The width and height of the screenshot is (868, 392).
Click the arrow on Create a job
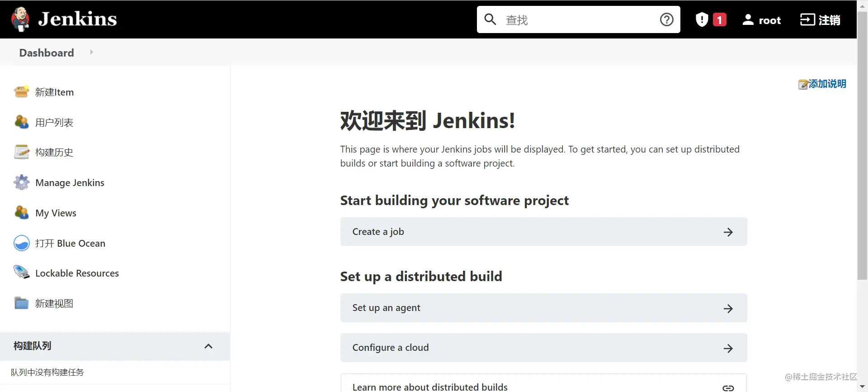[728, 232]
